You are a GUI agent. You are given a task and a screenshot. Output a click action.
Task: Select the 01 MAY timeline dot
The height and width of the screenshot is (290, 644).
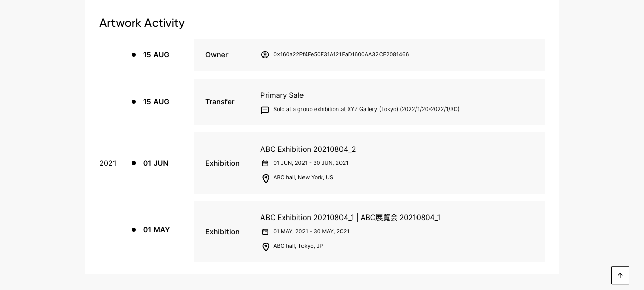pos(134,230)
